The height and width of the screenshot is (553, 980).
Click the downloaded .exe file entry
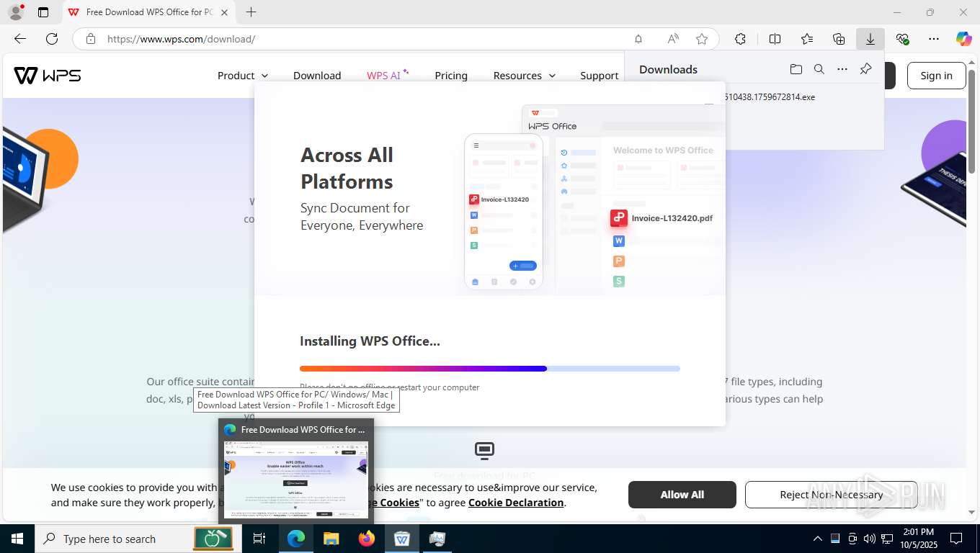[770, 97]
